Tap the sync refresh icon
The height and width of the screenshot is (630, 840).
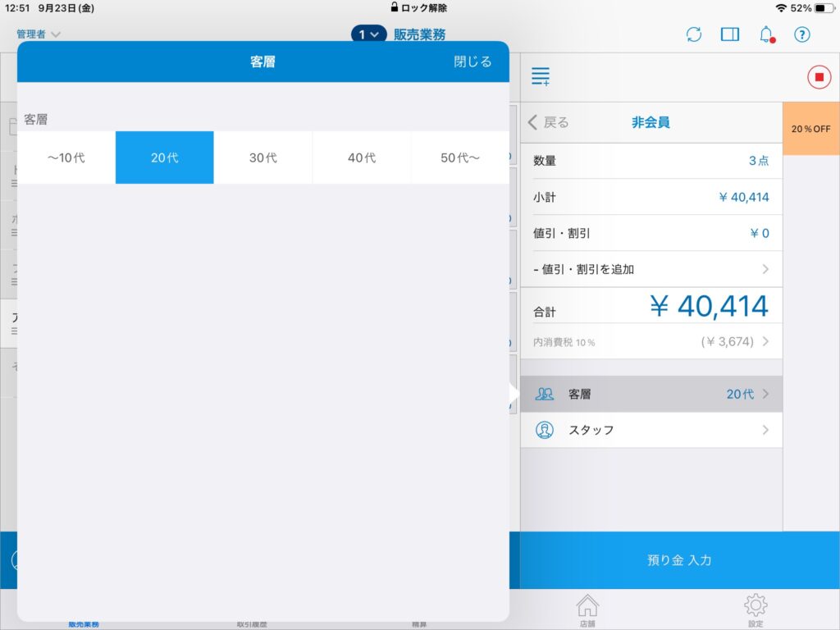(x=694, y=34)
